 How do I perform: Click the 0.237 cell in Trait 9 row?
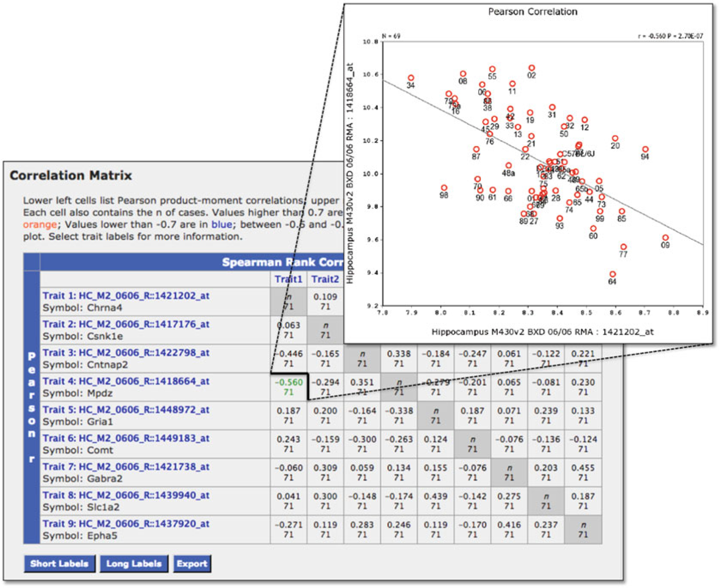tap(546, 529)
